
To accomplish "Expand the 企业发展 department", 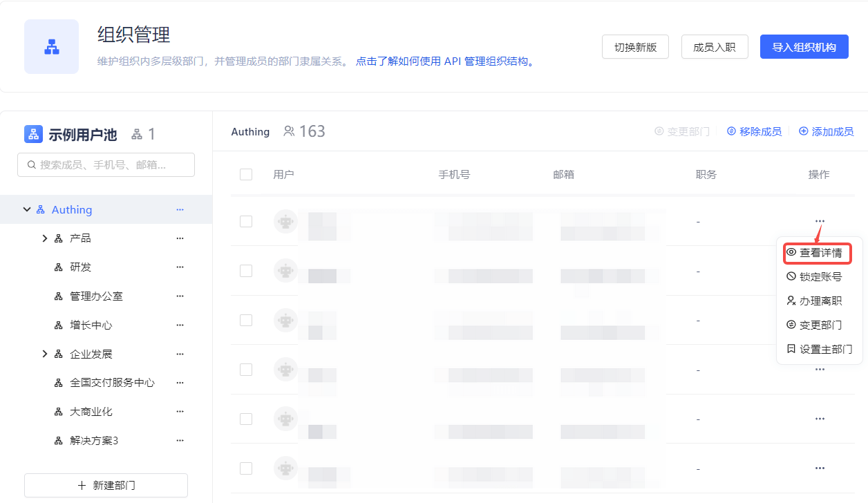I will click(x=45, y=354).
